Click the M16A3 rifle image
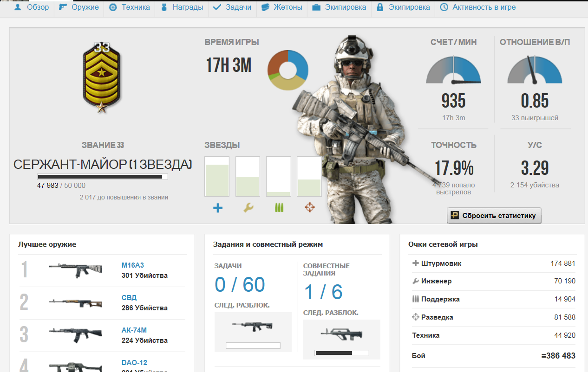 tap(75, 270)
